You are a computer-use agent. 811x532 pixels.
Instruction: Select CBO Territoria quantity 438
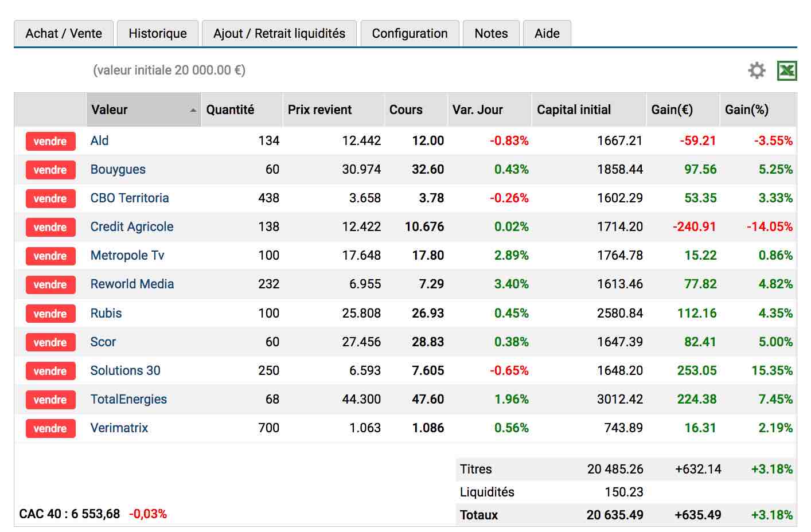[x=268, y=198]
